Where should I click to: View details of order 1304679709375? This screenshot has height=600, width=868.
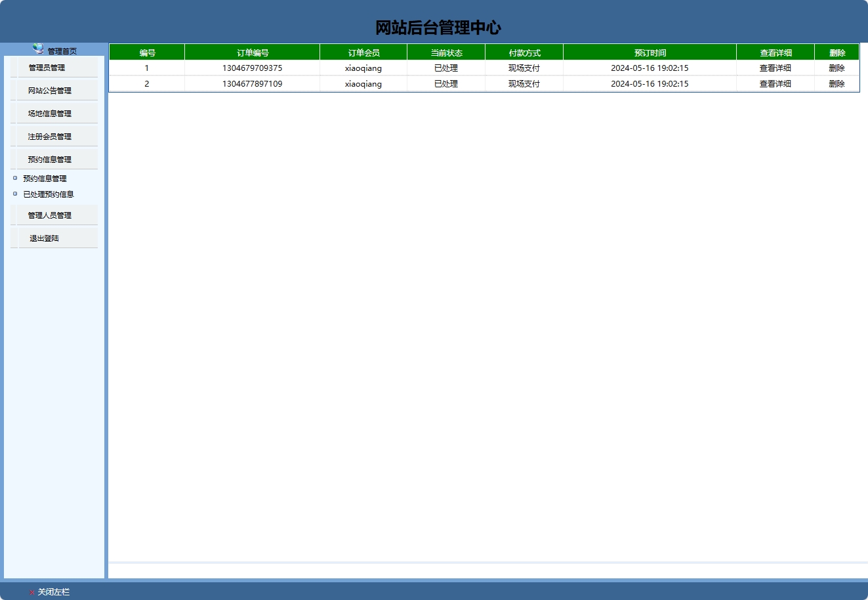tap(775, 68)
